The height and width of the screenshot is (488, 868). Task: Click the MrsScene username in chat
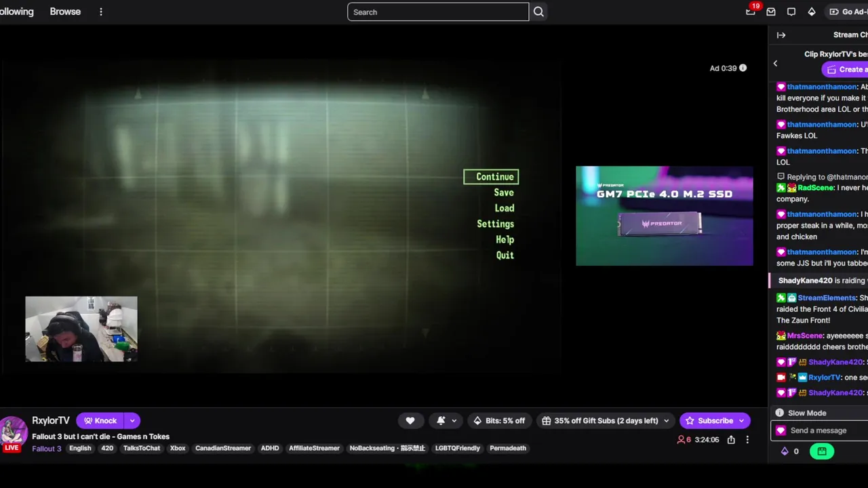(805, 335)
